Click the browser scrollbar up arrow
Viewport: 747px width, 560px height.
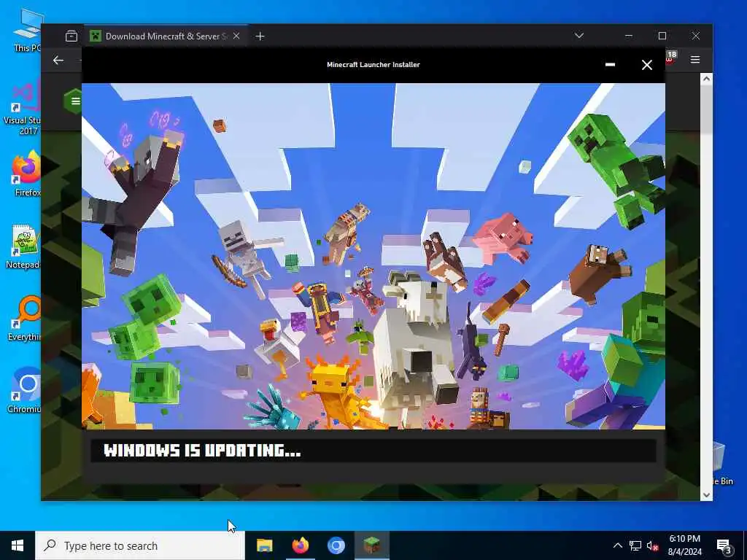[706, 79]
